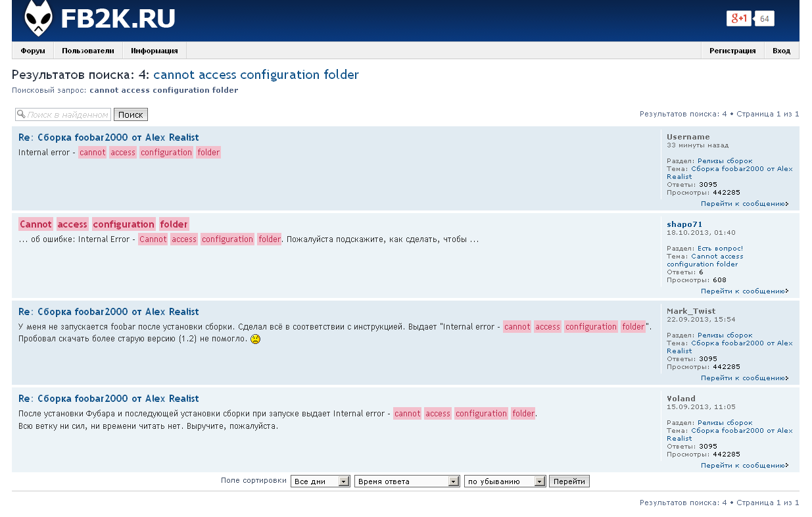This screenshot has width=812, height=517.
Task: Click the view count 608
Action: [719, 280]
